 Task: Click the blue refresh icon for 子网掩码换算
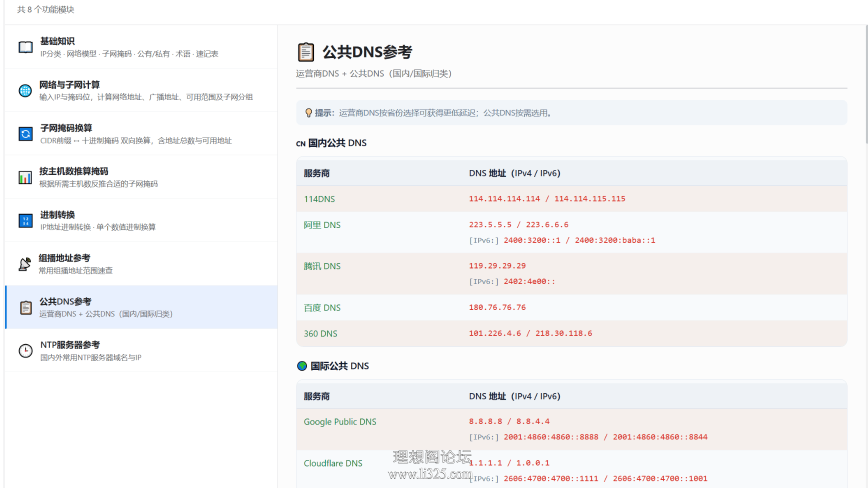click(x=25, y=134)
